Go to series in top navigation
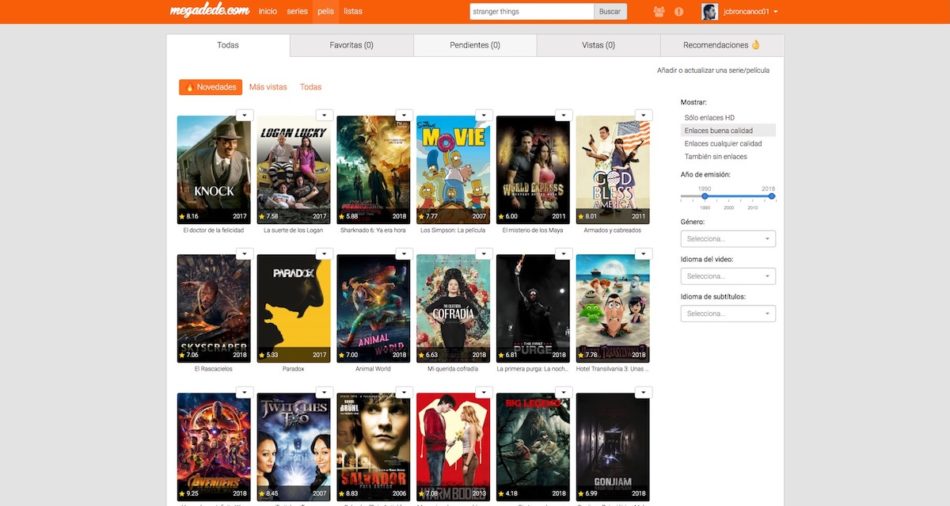 pyautogui.click(x=297, y=11)
